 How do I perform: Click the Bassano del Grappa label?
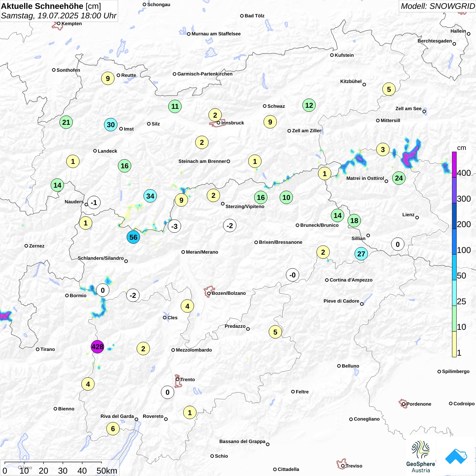click(x=242, y=441)
